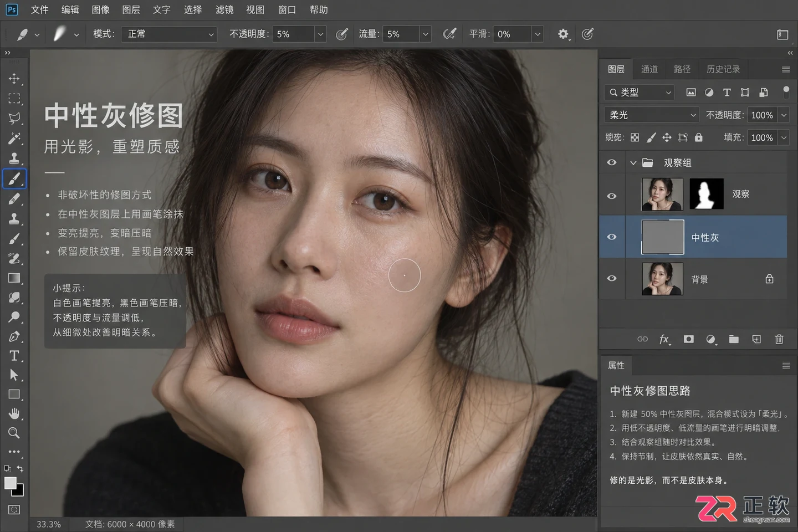Image resolution: width=798 pixels, height=532 pixels.
Task: Open the brush 模式 dropdown
Action: (x=168, y=34)
